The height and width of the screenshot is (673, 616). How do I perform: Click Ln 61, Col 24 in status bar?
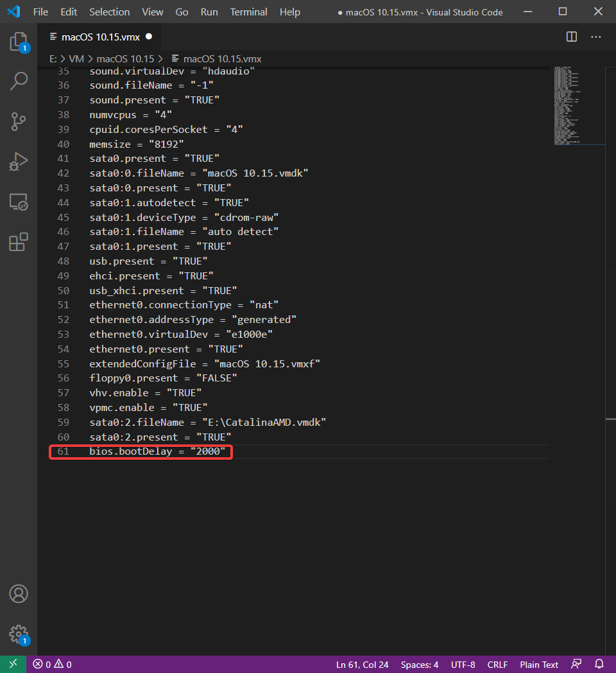tap(362, 665)
